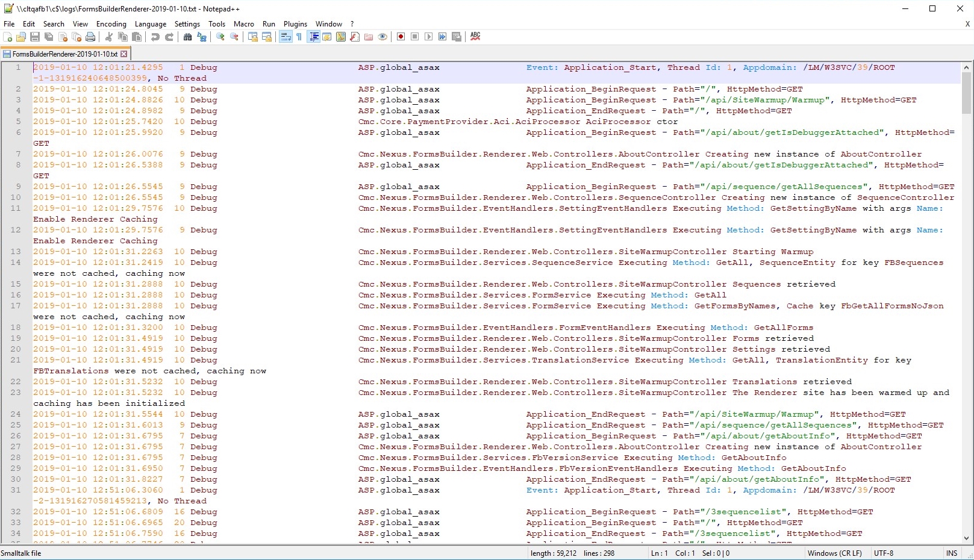This screenshot has height=560, width=974.
Task: Open Find using the binoculars icon
Action: pos(187,37)
